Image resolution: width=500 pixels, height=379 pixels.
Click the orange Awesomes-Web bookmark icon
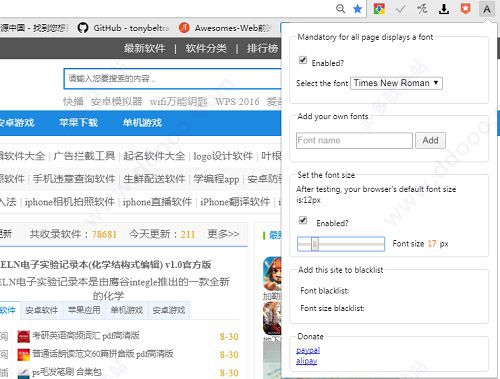[x=184, y=28]
